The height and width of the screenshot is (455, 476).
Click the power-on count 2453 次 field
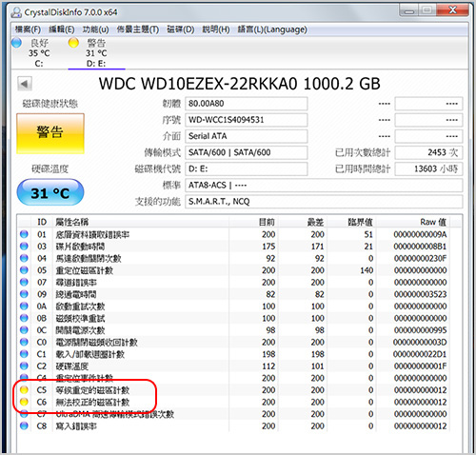tap(428, 152)
